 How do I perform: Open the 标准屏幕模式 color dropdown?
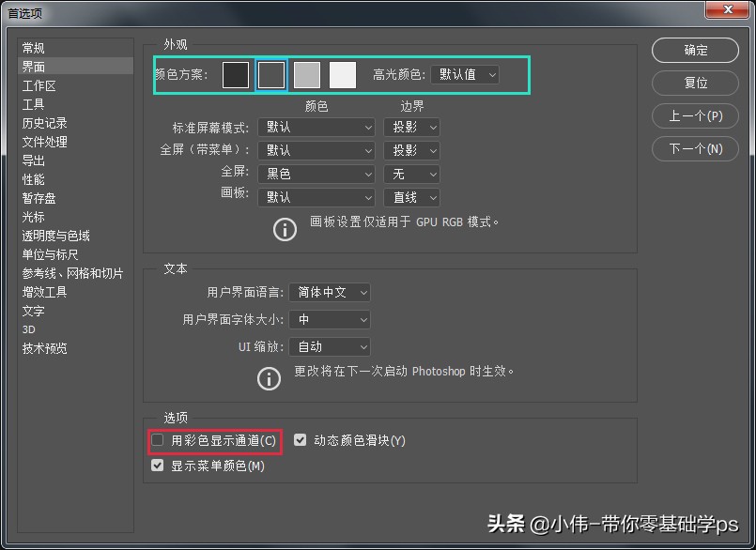coord(316,127)
